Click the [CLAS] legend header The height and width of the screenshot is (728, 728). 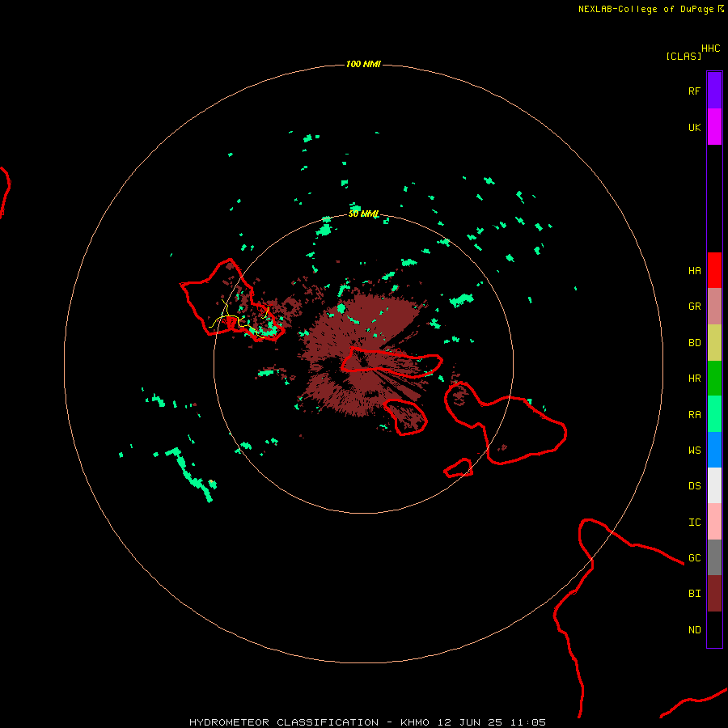click(x=684, y=56)
